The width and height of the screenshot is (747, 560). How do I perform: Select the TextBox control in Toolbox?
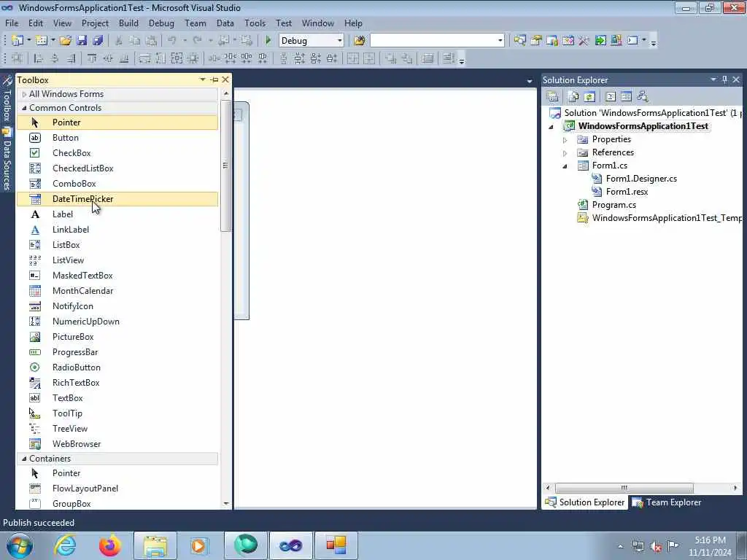pos(117,398)
